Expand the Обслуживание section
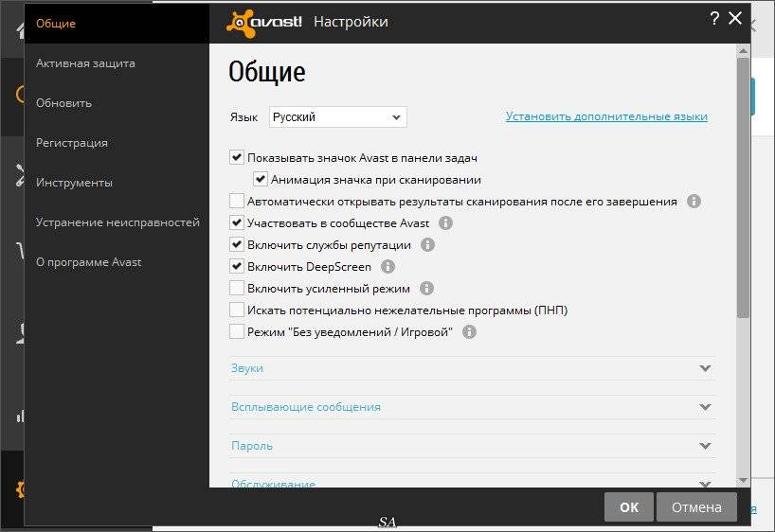Screen dimensions: 775x532 (473, 481)
